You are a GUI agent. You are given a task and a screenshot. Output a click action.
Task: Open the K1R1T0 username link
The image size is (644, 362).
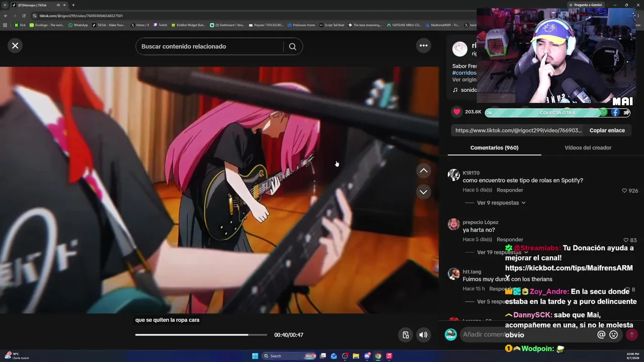click(x=471, y=173)
